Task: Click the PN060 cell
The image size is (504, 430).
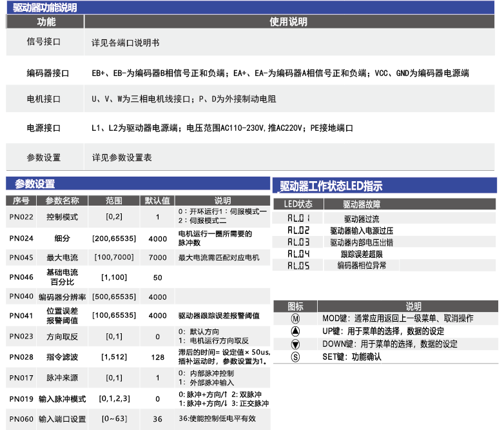Action: tap(21, 419)
